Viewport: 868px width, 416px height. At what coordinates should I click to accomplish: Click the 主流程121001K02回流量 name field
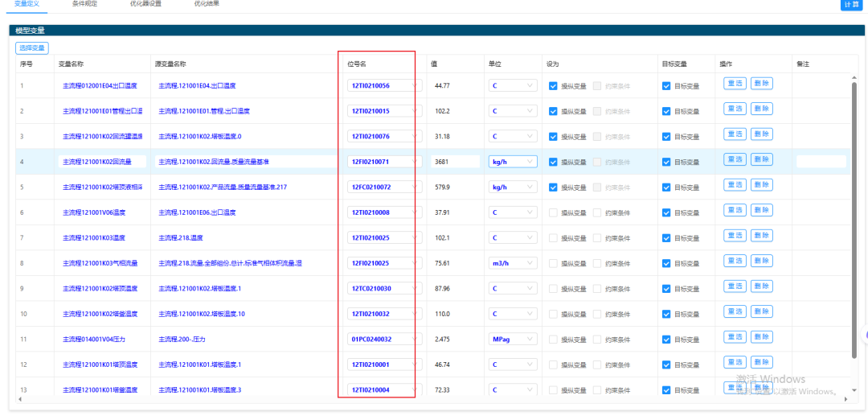pyautogui.click(x=102, y=162)
